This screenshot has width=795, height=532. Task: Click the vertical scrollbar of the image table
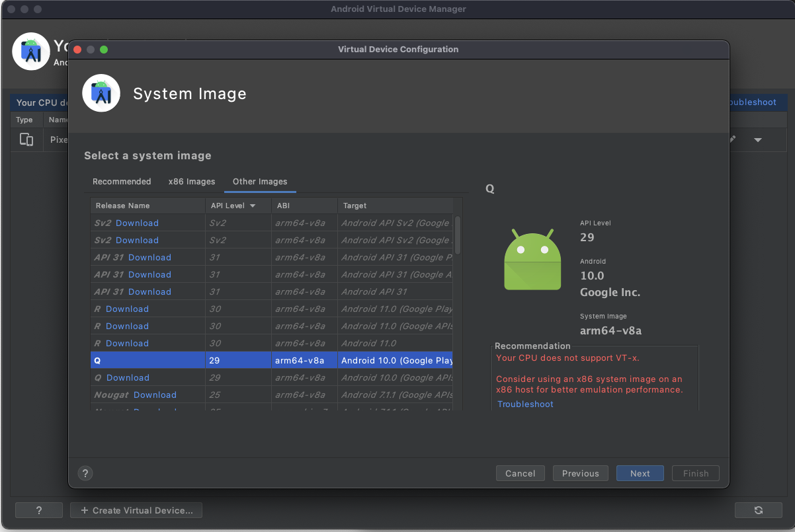click(458, 235)
